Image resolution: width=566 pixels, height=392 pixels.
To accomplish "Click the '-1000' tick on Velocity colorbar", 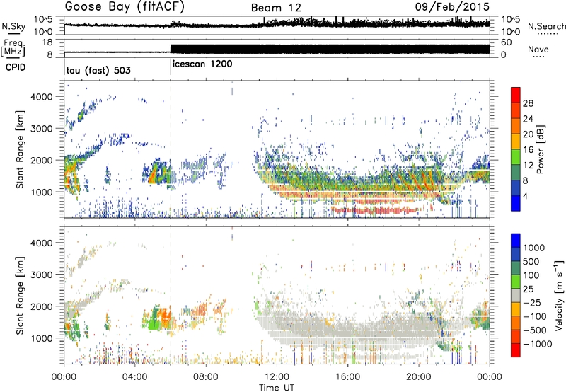I will (538, 344).
